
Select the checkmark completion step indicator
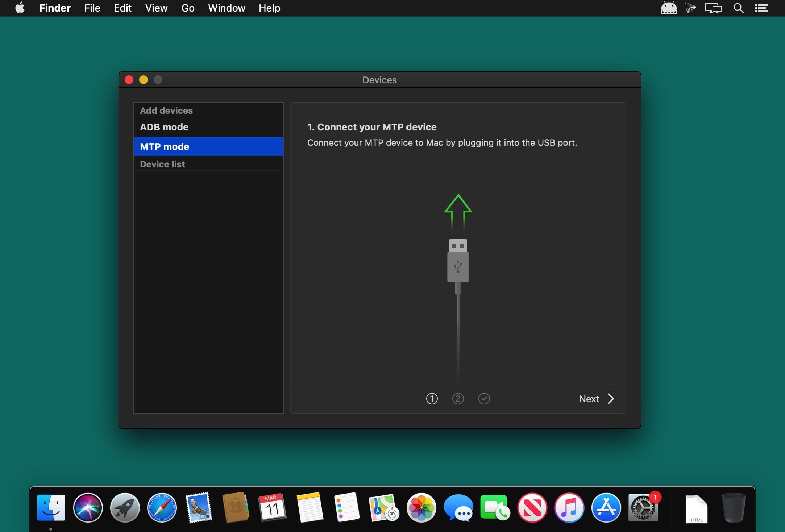click(x=484, y=399)
